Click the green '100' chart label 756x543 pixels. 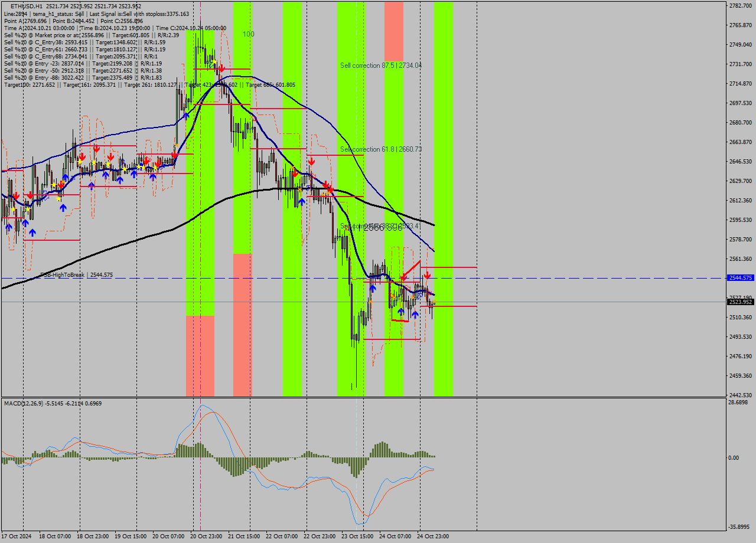point(248,34)
